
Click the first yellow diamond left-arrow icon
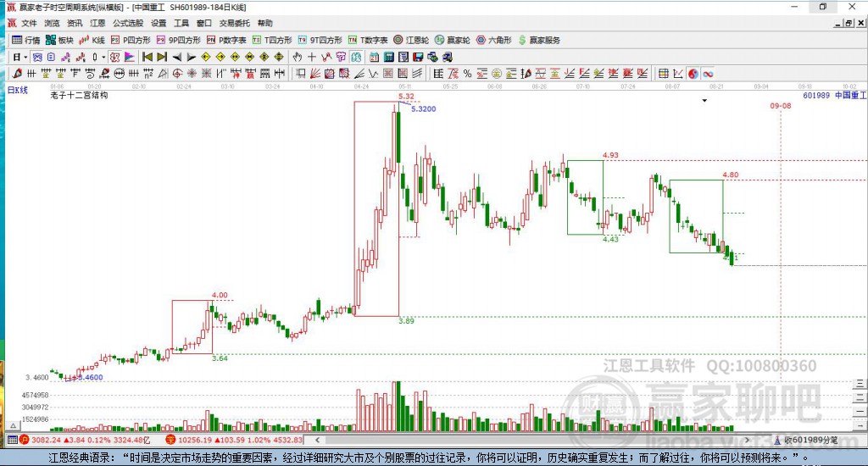coord(206,57)
